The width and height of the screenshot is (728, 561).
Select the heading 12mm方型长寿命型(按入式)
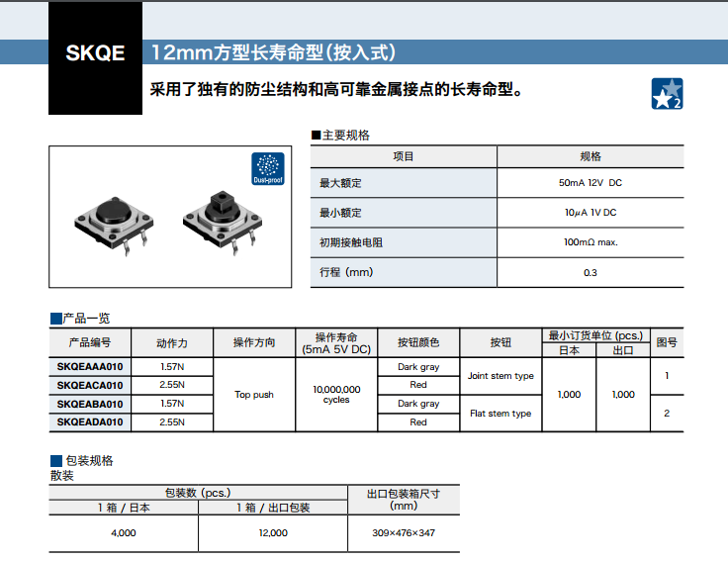tap(274, 52)
